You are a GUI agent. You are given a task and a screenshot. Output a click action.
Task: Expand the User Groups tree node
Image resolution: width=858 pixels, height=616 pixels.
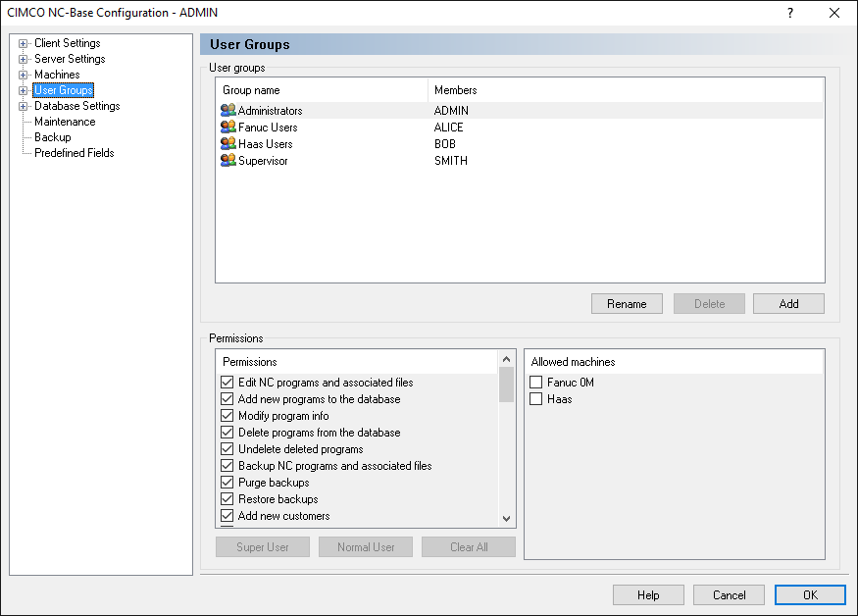[23, 90]
